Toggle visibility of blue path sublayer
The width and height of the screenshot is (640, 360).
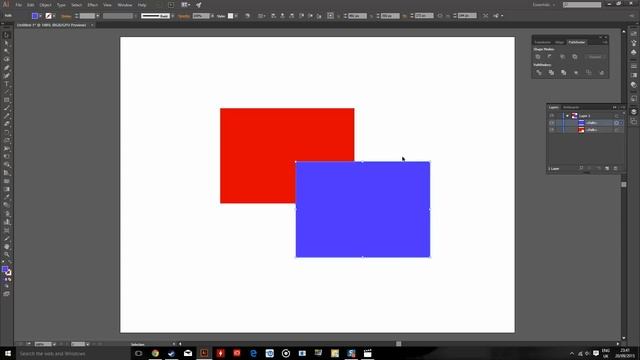click(552, 123)
